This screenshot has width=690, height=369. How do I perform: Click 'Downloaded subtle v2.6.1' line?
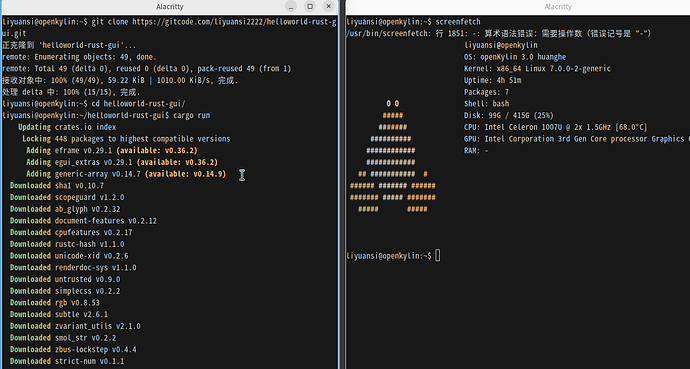coord(59,314)
